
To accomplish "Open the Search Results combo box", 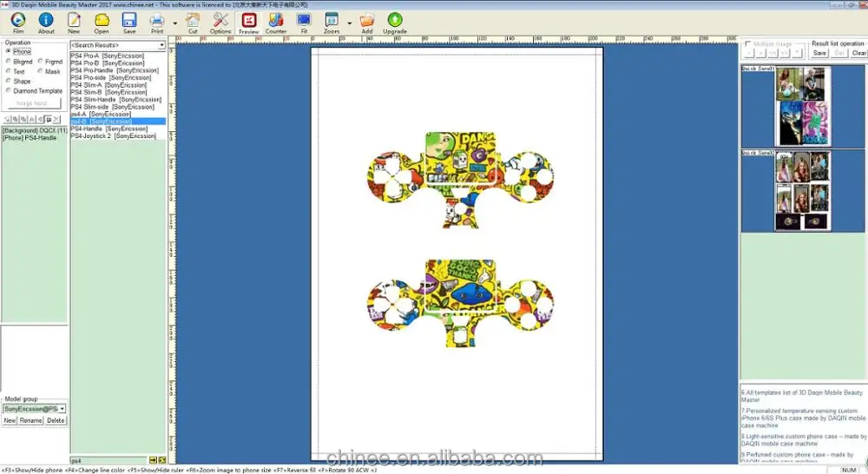I will [118, 45].
